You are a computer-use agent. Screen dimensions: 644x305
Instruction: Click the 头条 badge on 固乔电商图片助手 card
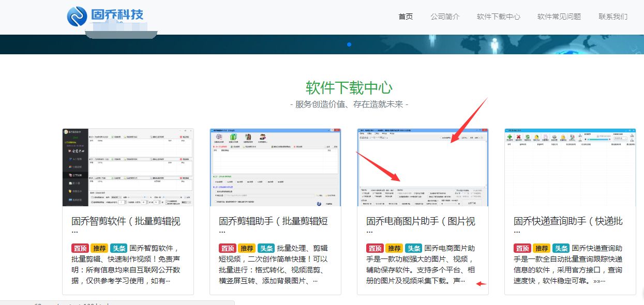(413, 248)
